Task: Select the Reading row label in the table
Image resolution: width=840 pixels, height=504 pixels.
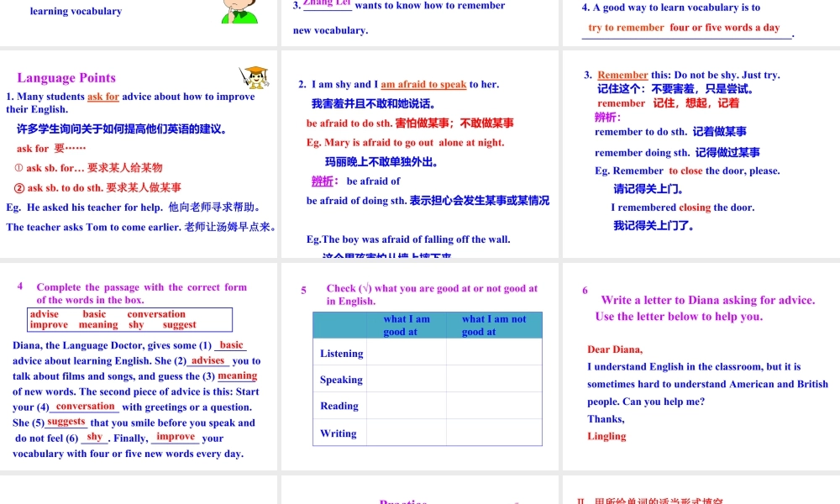Action: tap(339, 406)
